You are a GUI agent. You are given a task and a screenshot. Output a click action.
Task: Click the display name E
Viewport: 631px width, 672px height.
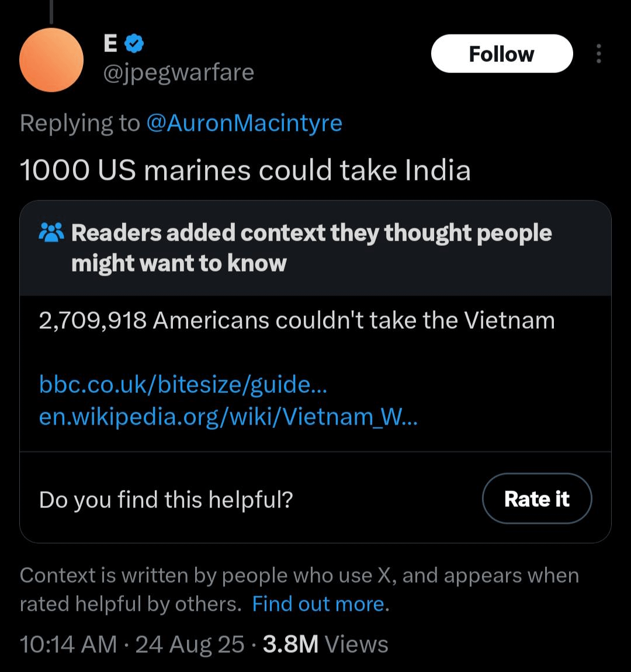tap(110, 43)
